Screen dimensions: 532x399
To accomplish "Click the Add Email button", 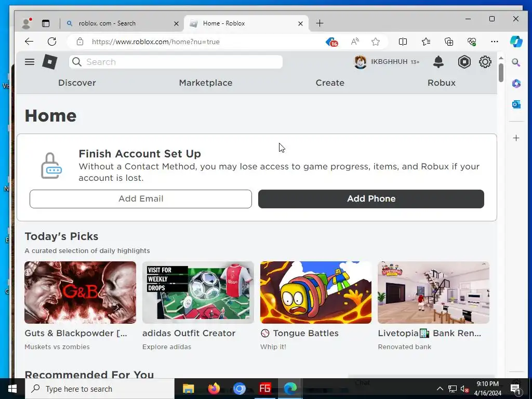I will (141, 199).
